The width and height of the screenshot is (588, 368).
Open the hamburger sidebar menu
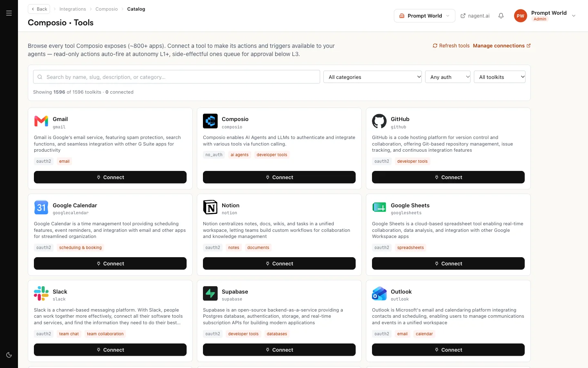pos(9,13)
